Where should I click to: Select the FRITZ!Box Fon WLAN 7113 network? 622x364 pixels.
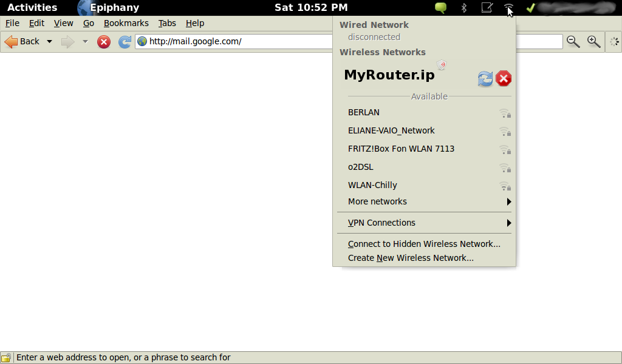pyautogui.click(x=401, y=149)
